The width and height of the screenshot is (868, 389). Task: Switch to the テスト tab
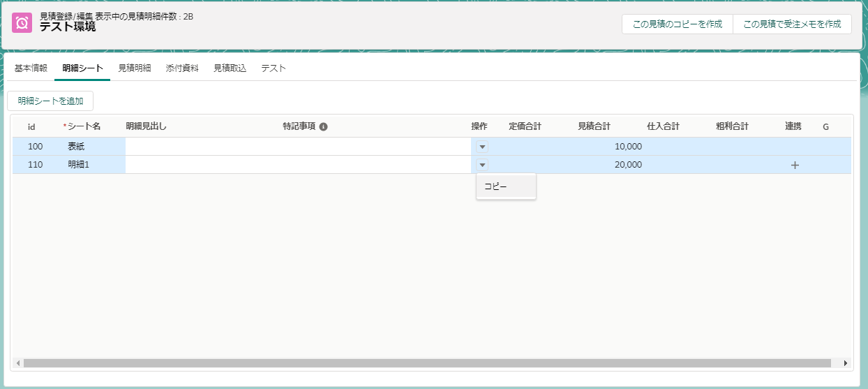(274, 68)
